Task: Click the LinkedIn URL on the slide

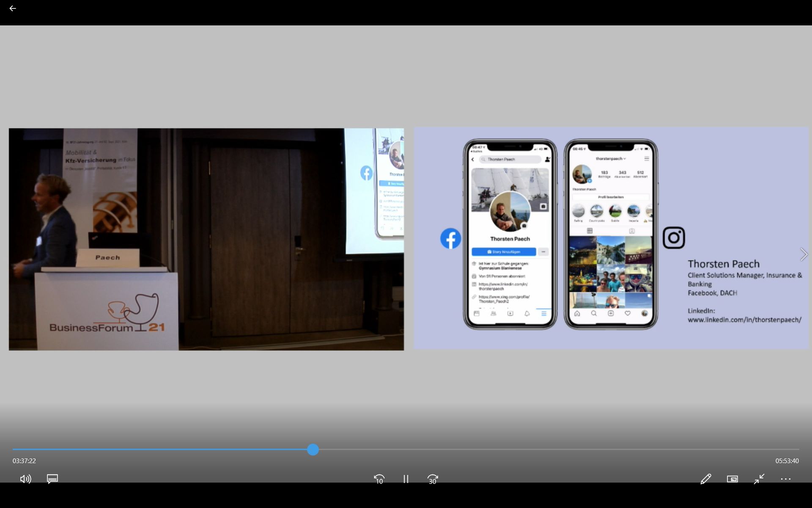Action: (744, 320)
